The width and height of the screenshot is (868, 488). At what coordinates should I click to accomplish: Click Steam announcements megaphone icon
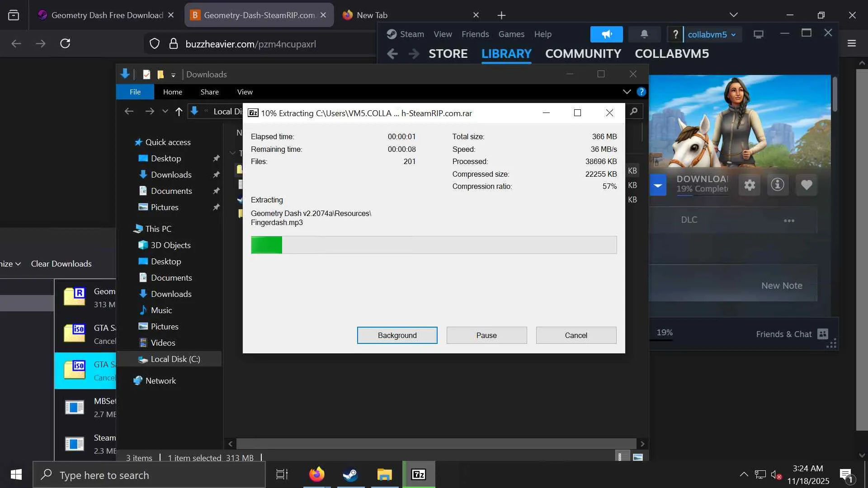pyautogui.click(x=606, y=34)
